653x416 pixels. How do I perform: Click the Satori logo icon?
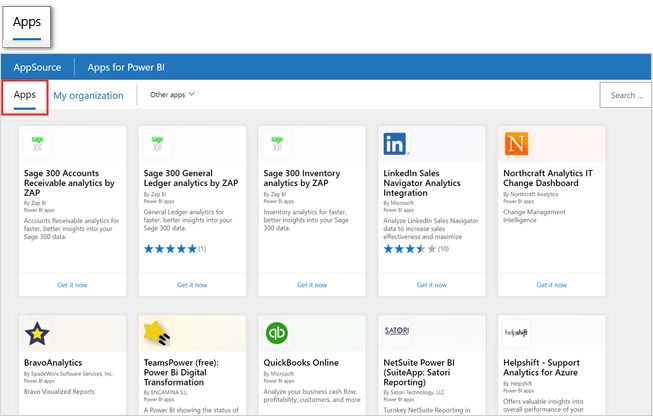click(x=396, y=331)
